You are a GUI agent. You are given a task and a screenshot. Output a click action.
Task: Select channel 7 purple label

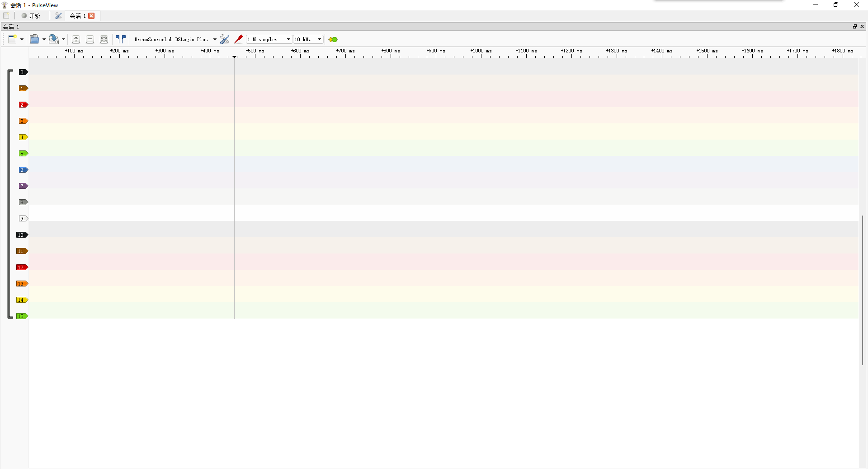(23, 186)
